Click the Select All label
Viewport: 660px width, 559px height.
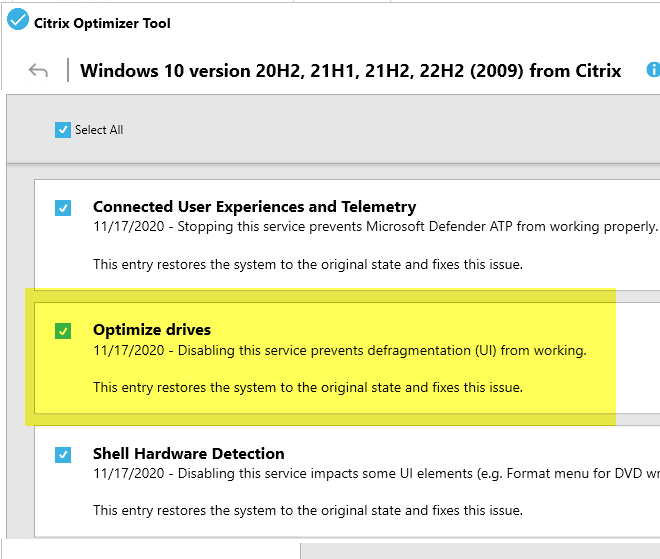(99, 130)
